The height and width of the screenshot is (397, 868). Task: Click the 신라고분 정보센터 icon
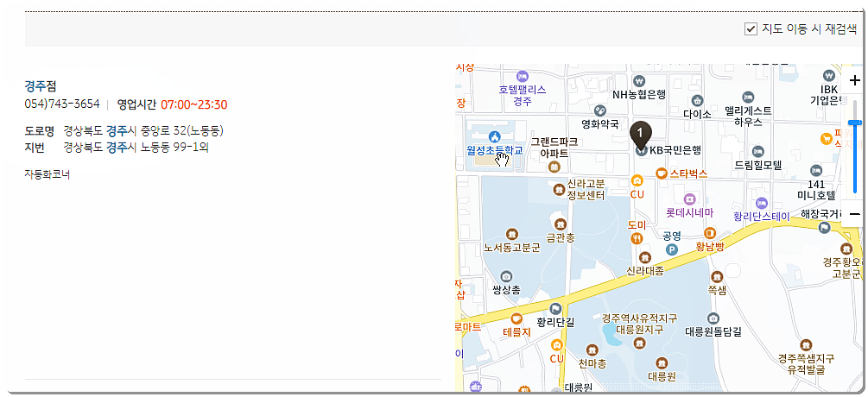[559, 190]
